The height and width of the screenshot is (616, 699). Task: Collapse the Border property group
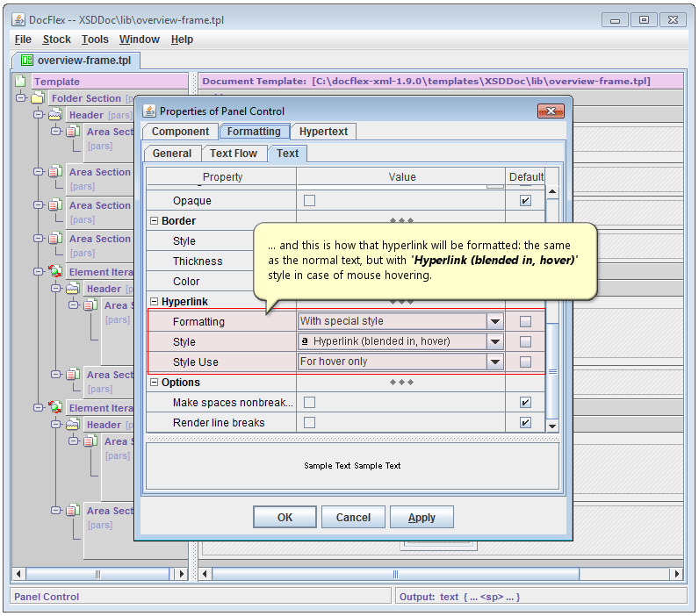(x=155, y=221)
